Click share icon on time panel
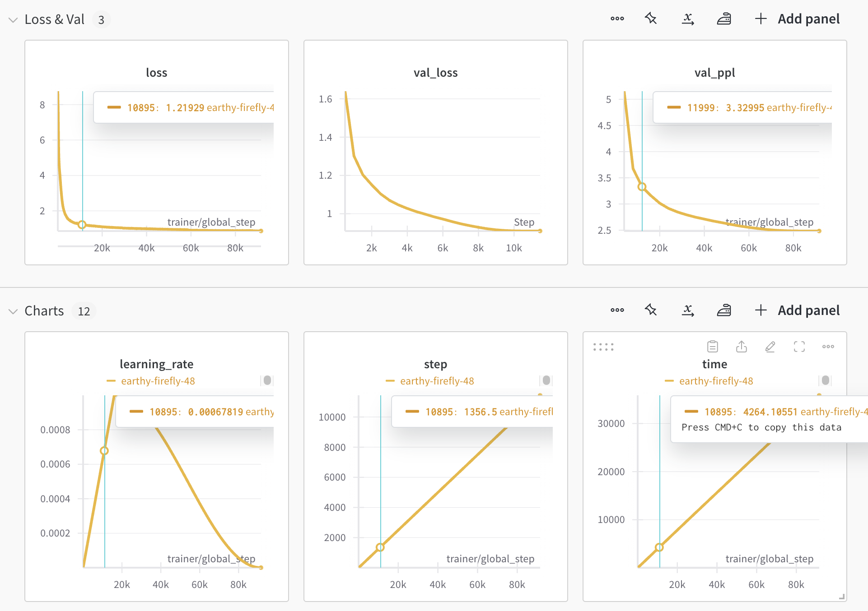868x611 pixels. pyautogui.click(x=741, y=347)
